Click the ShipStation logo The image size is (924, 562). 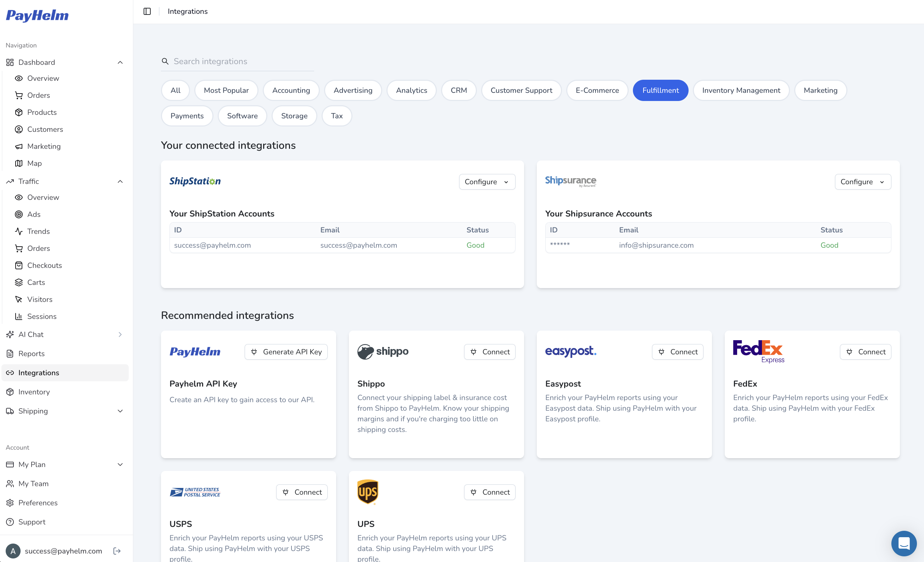[x=195, y=181]
